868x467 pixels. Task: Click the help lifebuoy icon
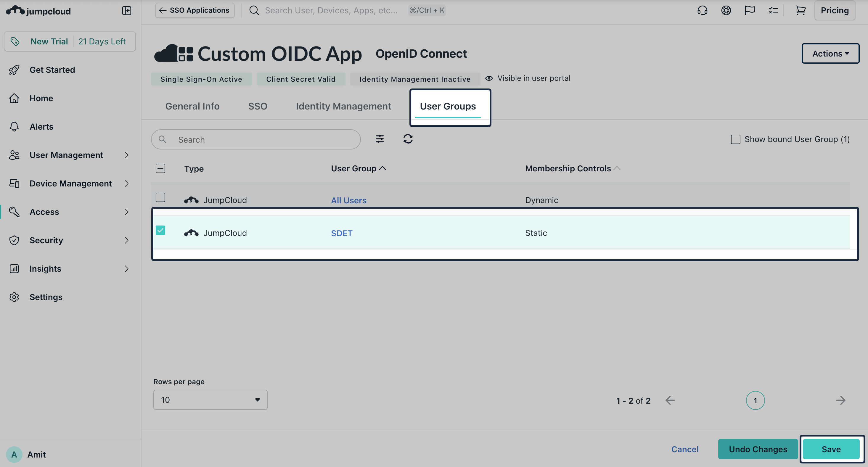(x=726, y=10)
